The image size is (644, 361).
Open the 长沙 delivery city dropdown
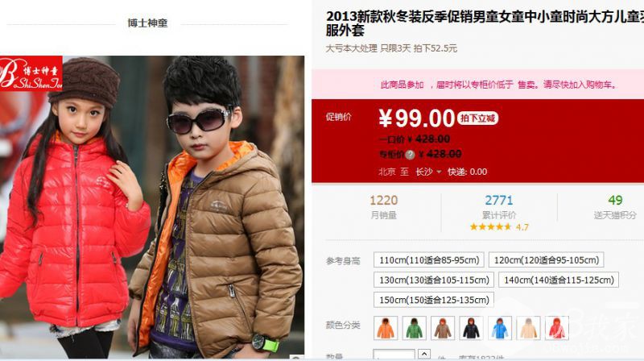(428, 172)
